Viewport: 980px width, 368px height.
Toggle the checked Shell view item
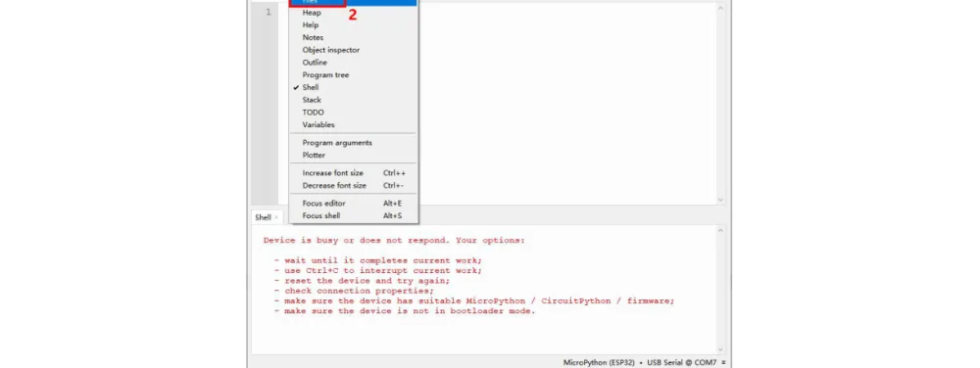(x=353, y=87)
